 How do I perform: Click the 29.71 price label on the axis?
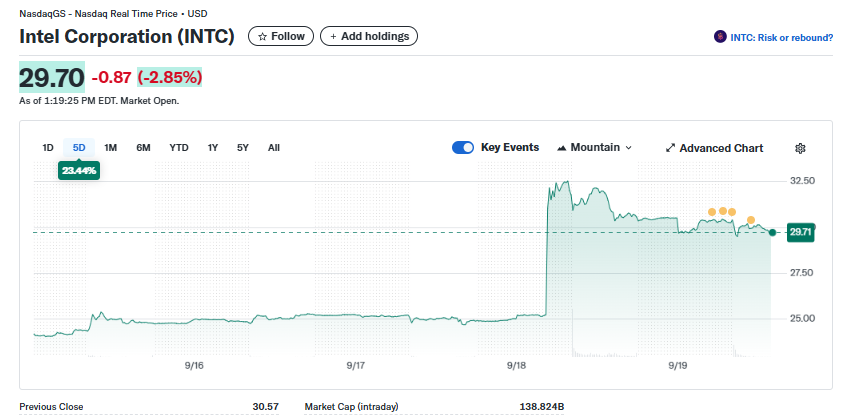(800, 232)
